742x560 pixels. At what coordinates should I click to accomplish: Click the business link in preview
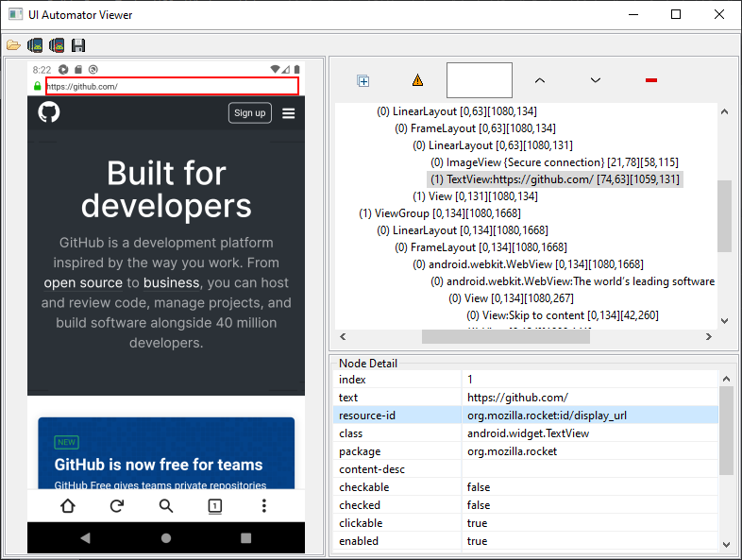tap(171, 282)
